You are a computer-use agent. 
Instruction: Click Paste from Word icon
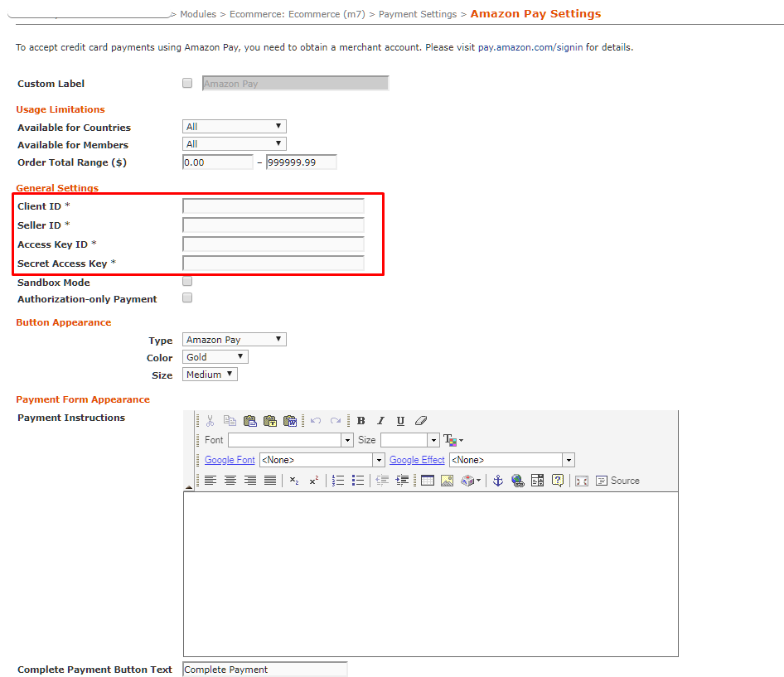point(290,421)
